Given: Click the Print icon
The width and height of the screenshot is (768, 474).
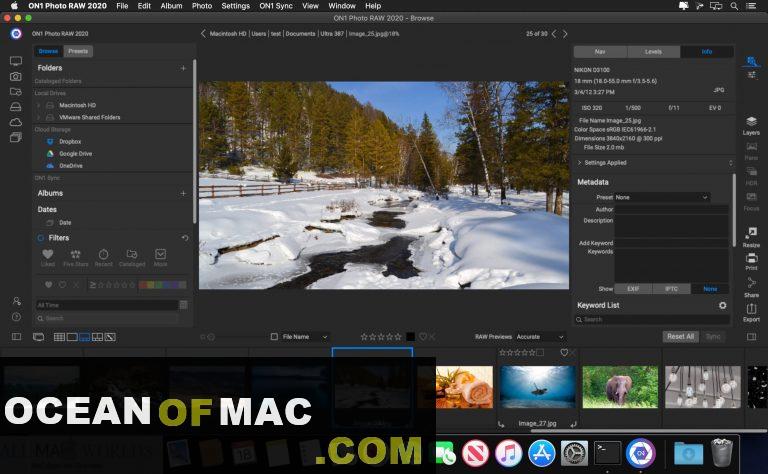Looking at the screenshot, I should tap(751, 258).
